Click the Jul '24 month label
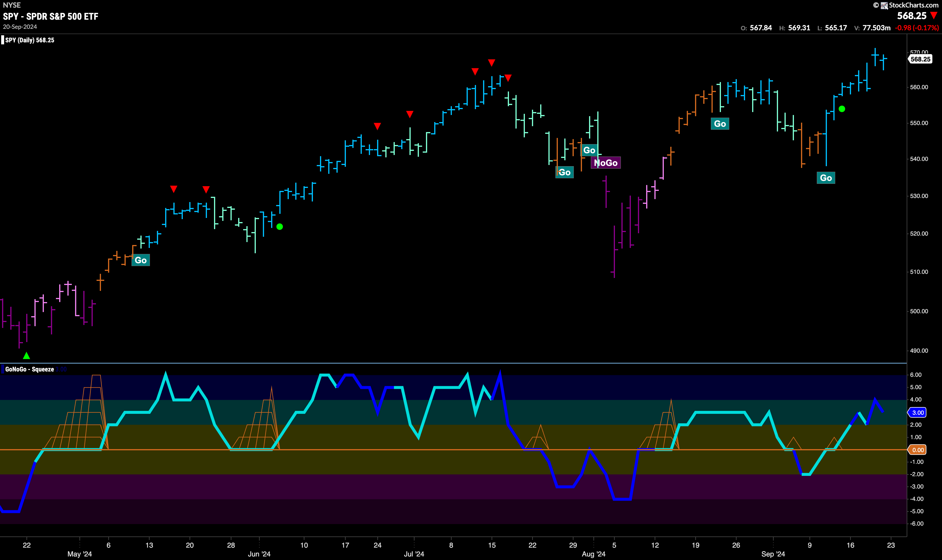This screenshot has width=942, height=560. pyautogui.click(x=414, y=554)
